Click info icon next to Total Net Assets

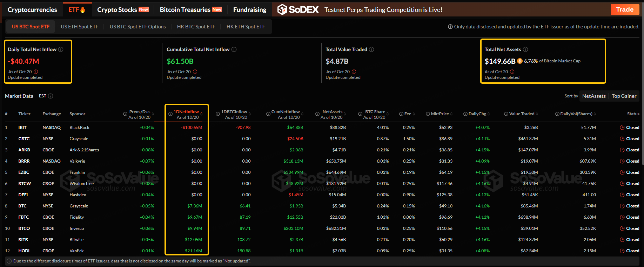click(x=525, y=49)
